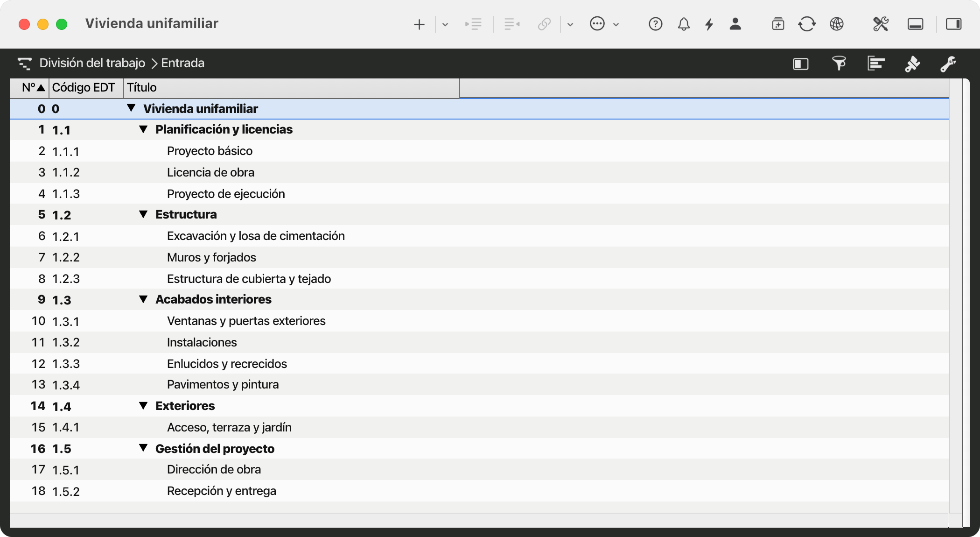980x537 pixels.
Task: Collapse the Exteriores group
Action: pyautogui.click(x=143, y=406)
